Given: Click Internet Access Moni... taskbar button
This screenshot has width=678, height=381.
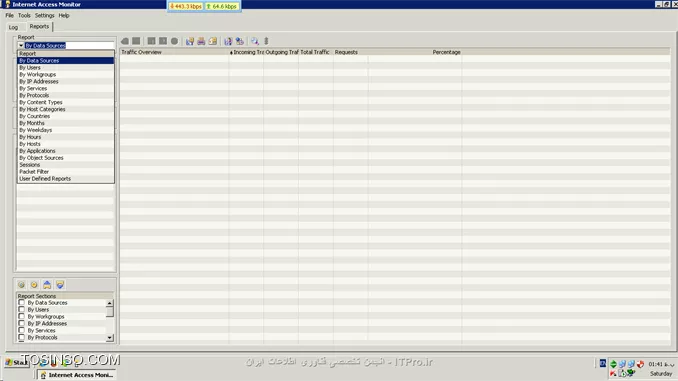Looking at the screenshot, I should [x=77, y=375].
